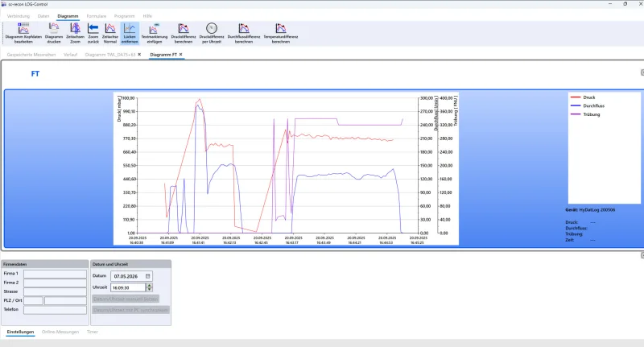Focus the Firma 2 input field
The width and height of the screenshot is (644, 347).
click(x=55, y=283)
